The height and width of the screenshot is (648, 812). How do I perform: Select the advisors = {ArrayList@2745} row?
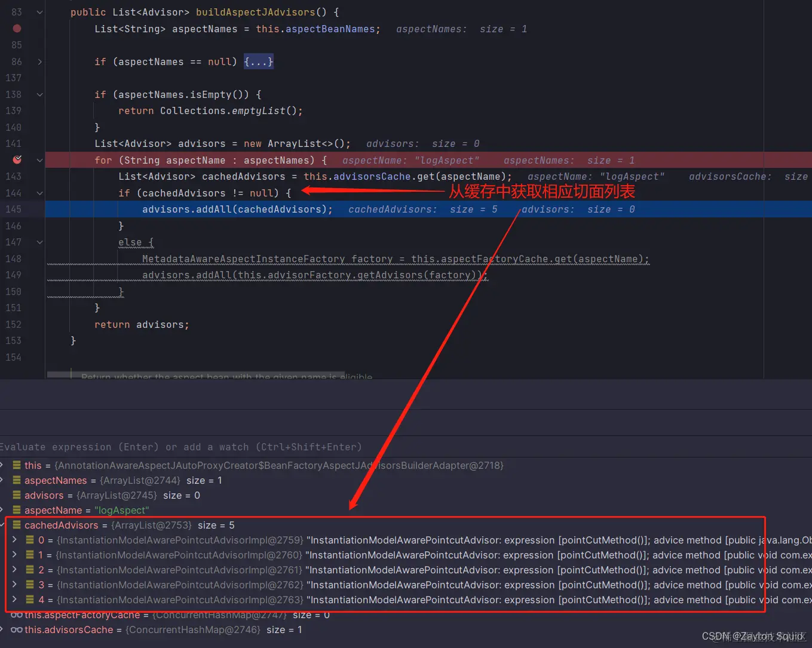406,495
